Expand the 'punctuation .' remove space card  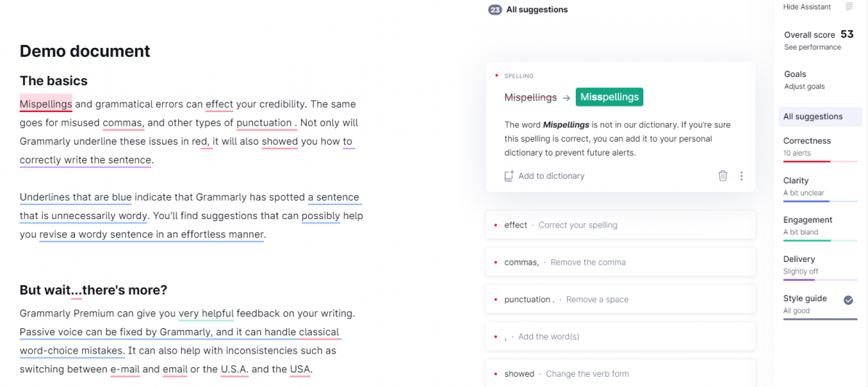[x=620, y=300]
